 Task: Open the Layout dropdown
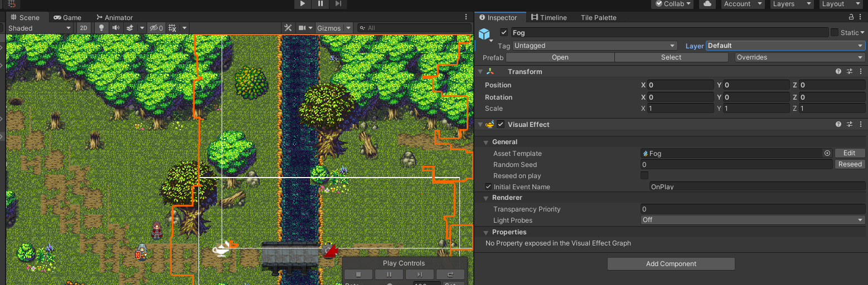click(841, 4)
